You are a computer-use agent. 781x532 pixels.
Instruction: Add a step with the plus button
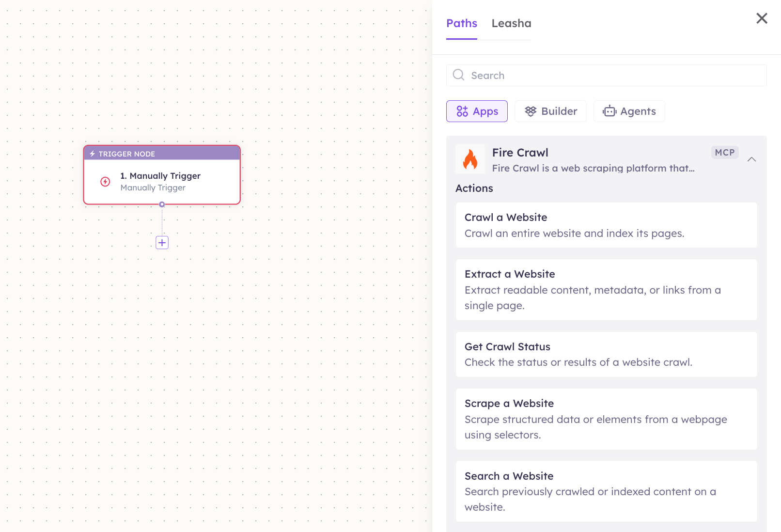162,243
